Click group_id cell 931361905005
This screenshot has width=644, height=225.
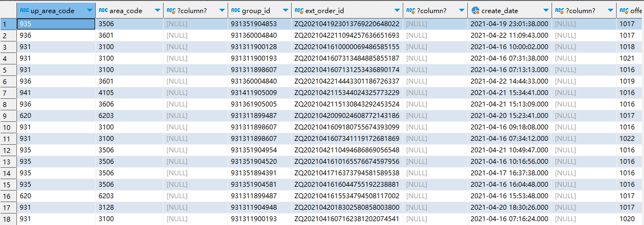coord(259,104)
